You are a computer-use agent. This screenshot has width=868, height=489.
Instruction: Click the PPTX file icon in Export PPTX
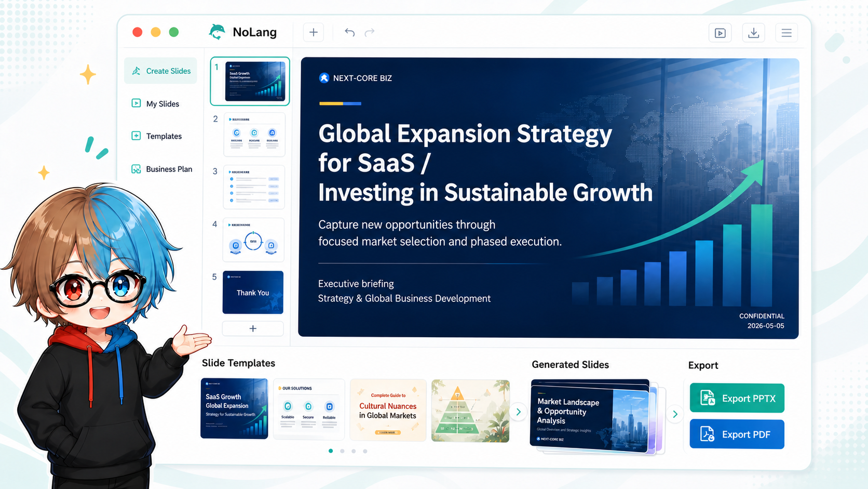[x=708, y=398]
